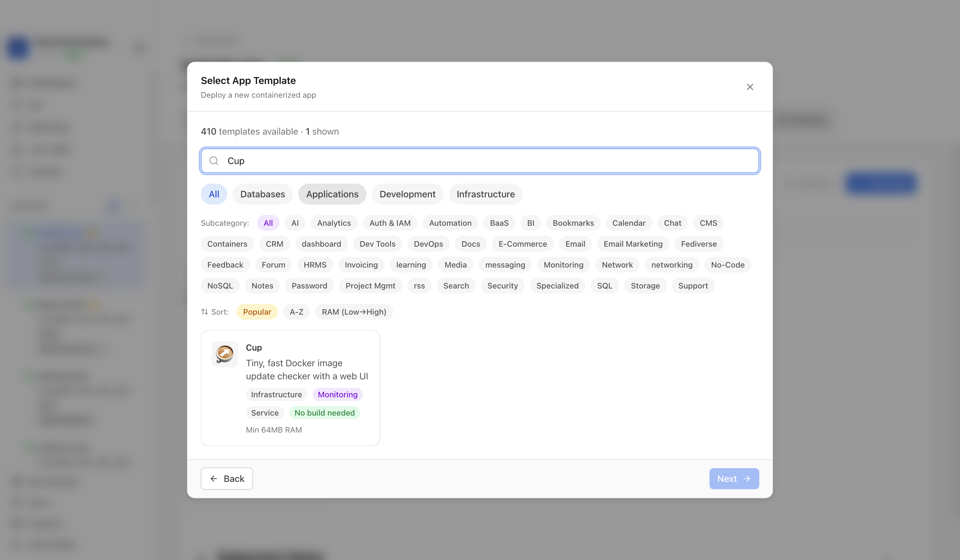Filter by NoSQL subcategory
The height and width of the screenshot is (560, 960).
click(220, 286)
